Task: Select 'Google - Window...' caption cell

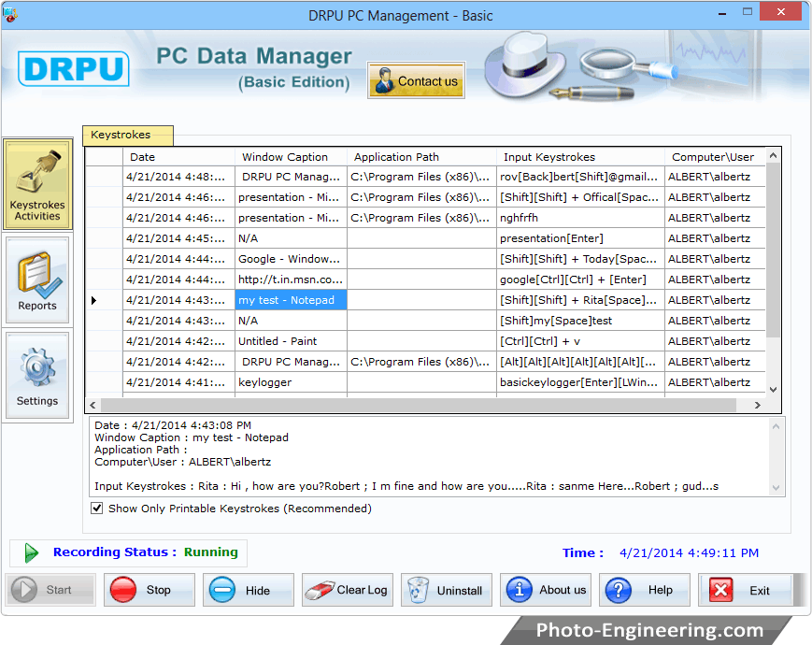Action: pyautogui.click(x=291, y=259)
